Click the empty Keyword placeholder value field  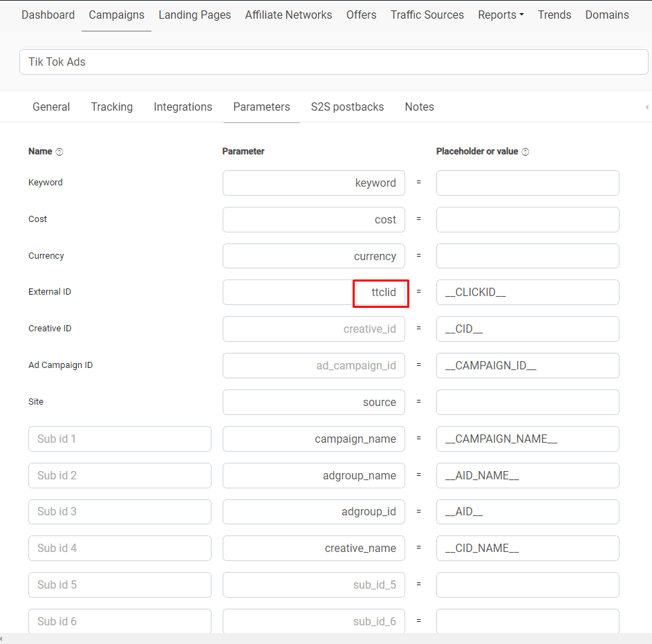[x=528, y=183]
